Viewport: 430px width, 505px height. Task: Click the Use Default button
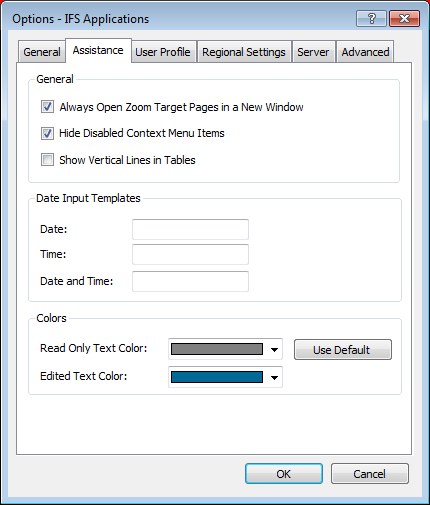tap(343, 350)
